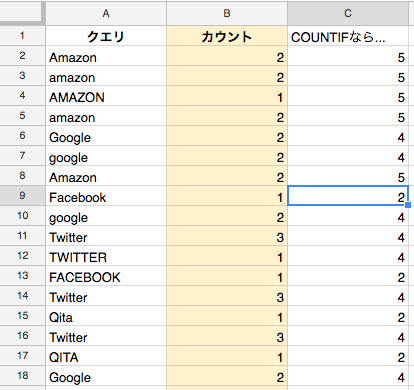Click count cell B11 in row 11
The height and width of the screenshot is (390, 414).
227,236
